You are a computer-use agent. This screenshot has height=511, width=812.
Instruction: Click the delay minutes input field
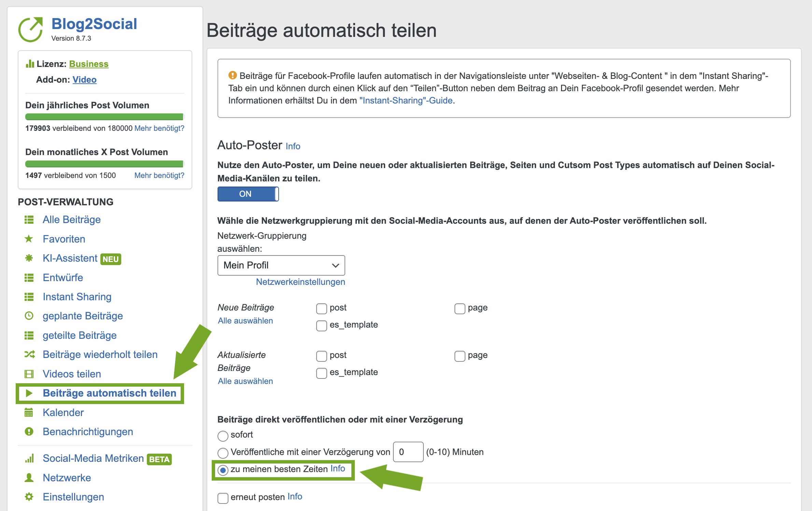pyautogui.click(x=408, y=452)
